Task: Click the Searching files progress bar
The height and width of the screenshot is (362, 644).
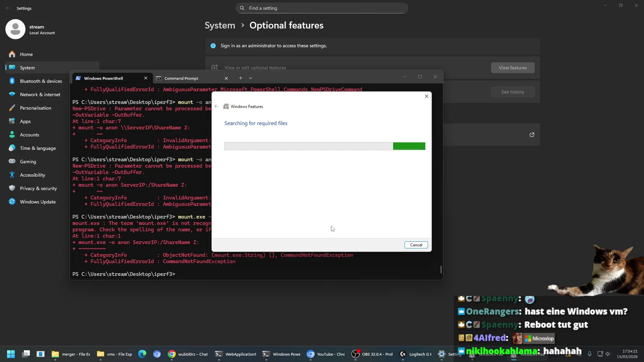Action: tap(325, 146)
